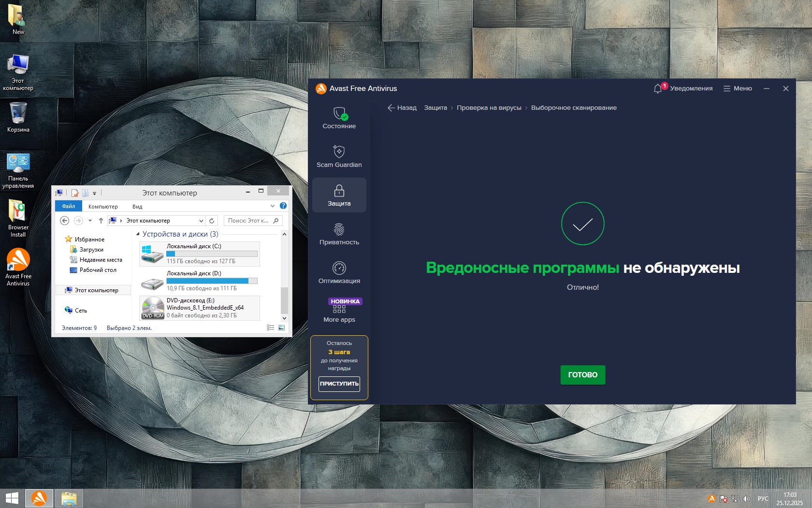This screenshot has height=508, width=812.
Task: Open the Explorer help question mark icon
Action: (283, 206)
